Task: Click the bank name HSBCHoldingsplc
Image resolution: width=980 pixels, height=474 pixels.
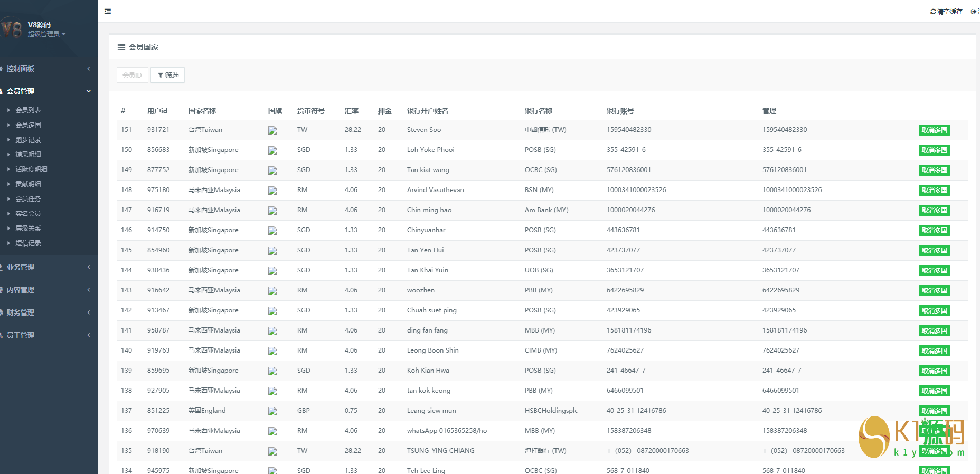Action: click(x=551, y=411)
